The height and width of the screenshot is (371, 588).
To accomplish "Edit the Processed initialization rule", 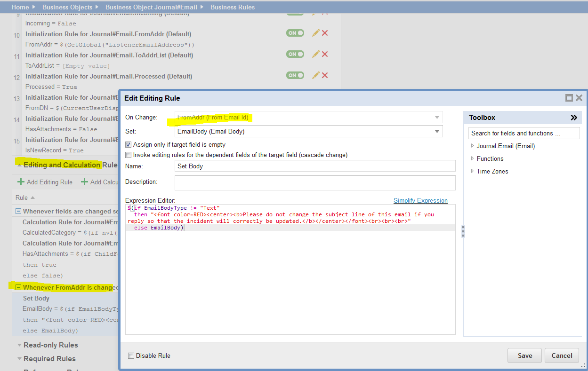I will (x=315, y=75).
